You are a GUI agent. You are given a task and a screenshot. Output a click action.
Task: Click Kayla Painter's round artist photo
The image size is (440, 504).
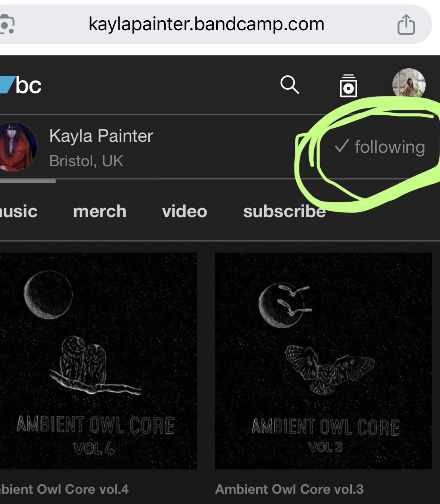(x=18, y=147)
